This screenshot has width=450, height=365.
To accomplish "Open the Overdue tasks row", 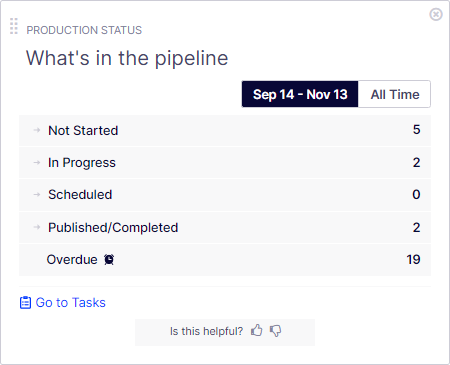I will coord(225,260).
